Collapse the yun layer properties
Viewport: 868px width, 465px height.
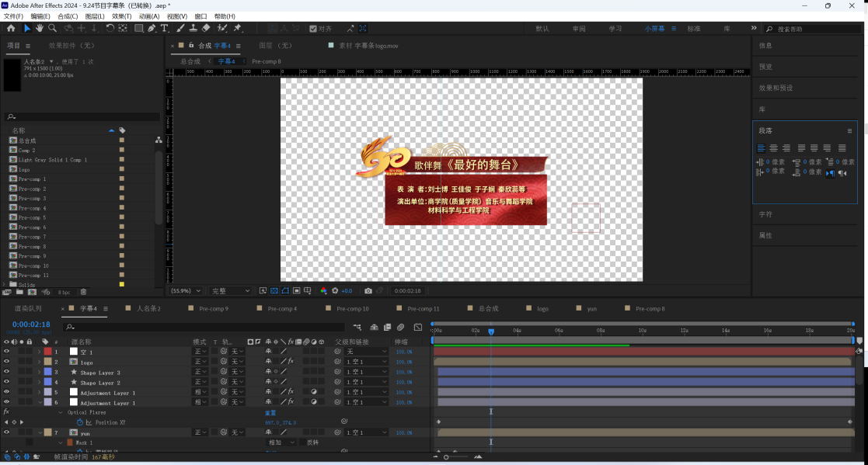pyautogui.click(x=40, y=433)
